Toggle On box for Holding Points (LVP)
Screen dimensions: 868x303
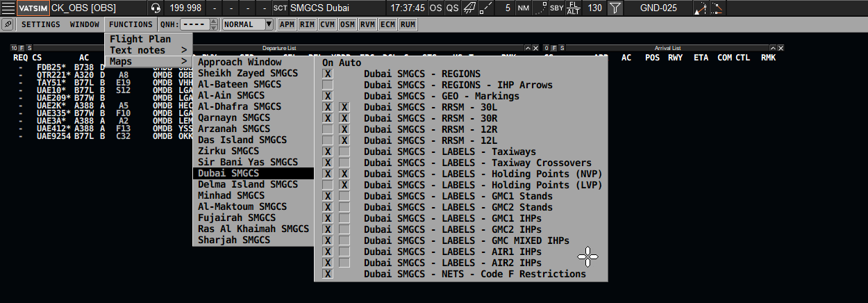click(x=328, y=185)
